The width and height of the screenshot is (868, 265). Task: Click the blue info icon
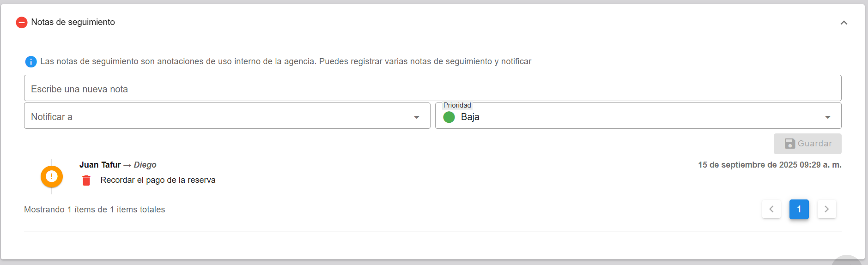click(31, 61)
